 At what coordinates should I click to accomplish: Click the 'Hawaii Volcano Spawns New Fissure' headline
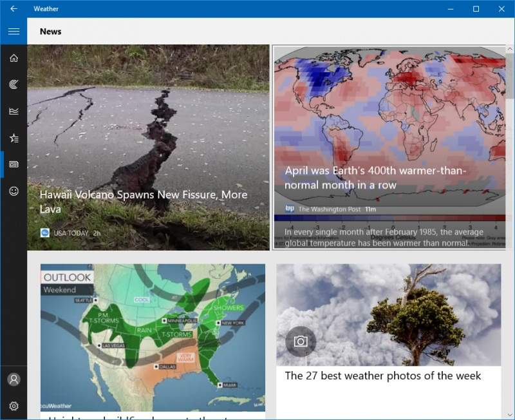[x=144, y=202]
